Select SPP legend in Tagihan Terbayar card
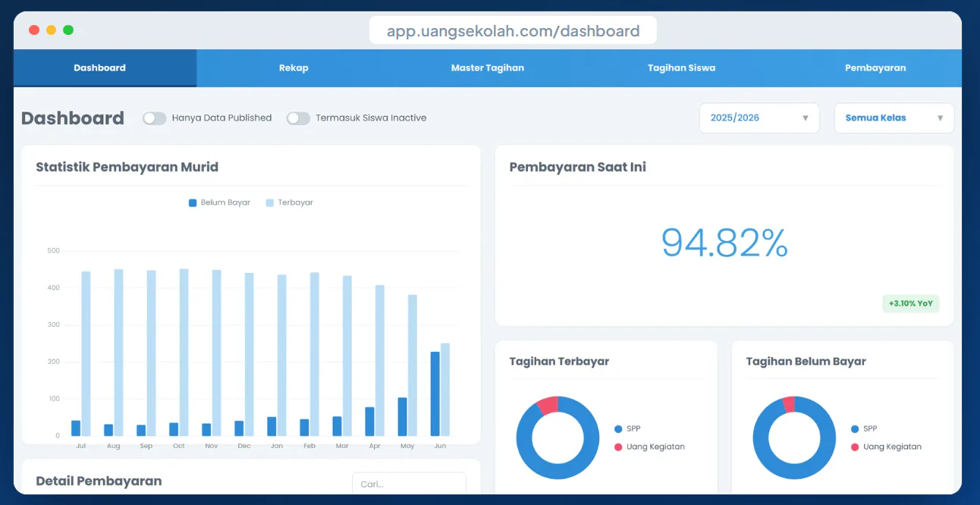The width and height of the screenshot is (980, 505). coord(627,428)
